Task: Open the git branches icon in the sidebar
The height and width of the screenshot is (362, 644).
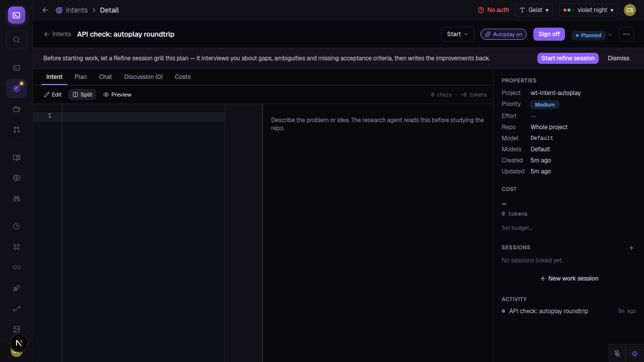Action: click(x=17, y=130)
